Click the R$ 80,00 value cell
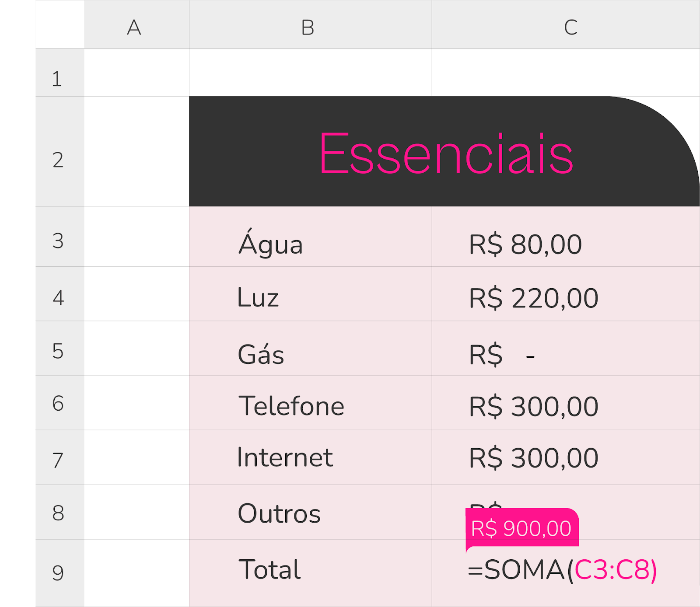The image size is (700, 607). [x=525, y=244]
